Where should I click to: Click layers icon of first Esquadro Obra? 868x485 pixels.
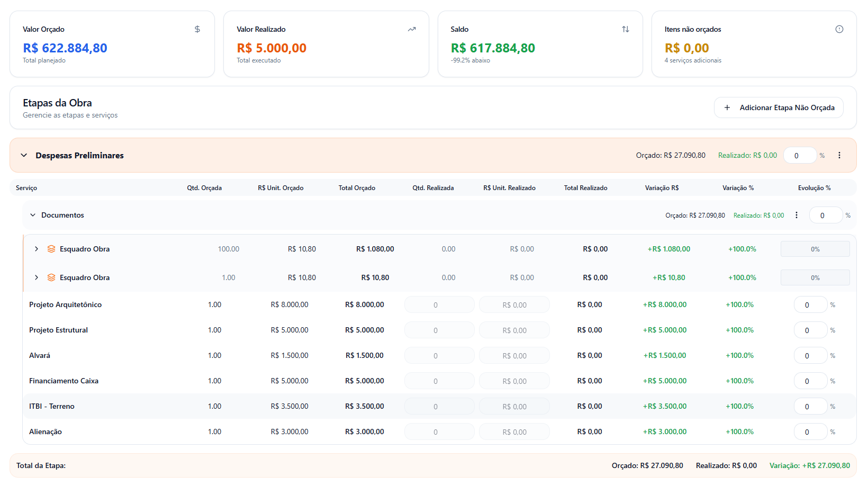pyautogui.click(x=51, y=249)
